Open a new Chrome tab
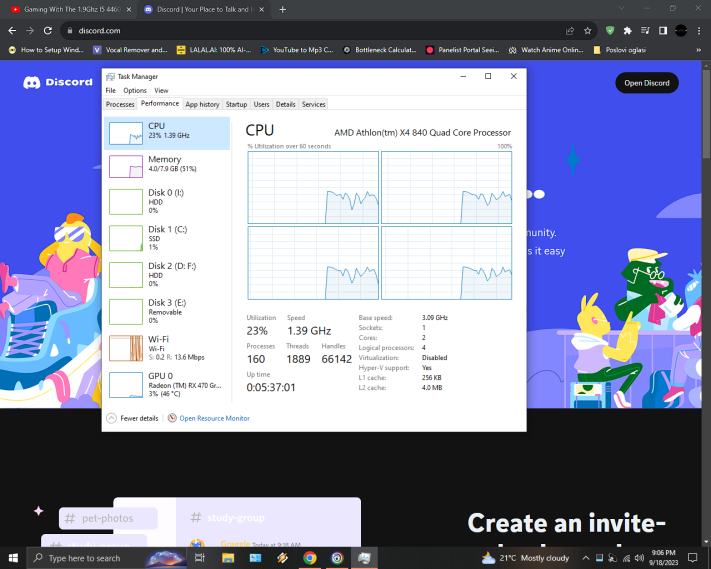This screenshot has height=569, width=711. tap(282, 9)
